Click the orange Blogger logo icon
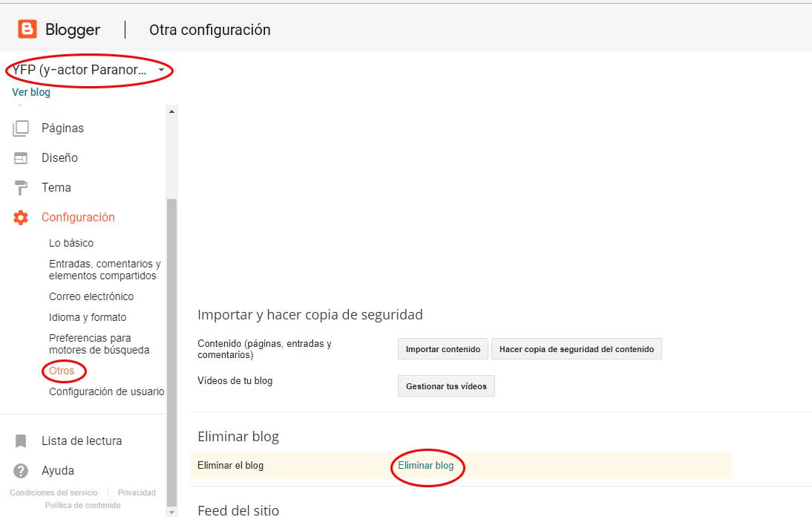The image size is (812, 517). click(x=27, y=30)
